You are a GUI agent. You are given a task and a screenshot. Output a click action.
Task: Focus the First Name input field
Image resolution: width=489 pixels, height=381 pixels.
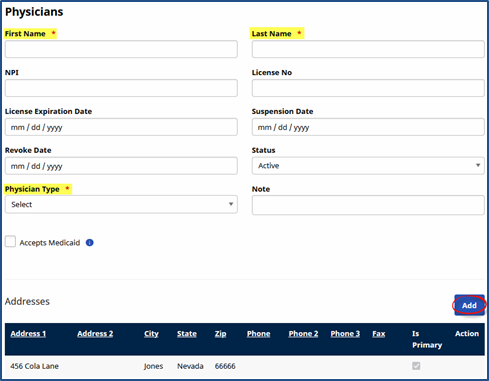coord(121,49)
